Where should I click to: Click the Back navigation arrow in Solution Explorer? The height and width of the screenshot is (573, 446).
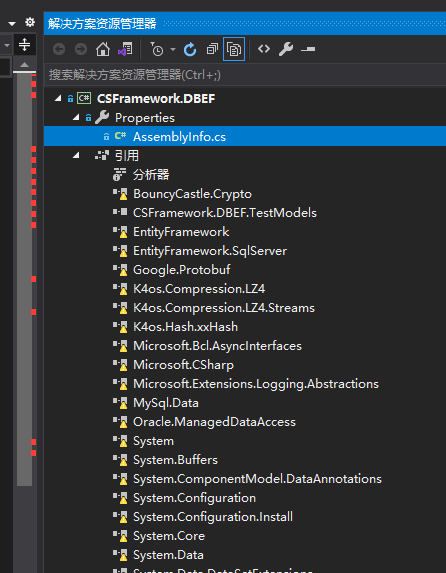pos(59,49)
